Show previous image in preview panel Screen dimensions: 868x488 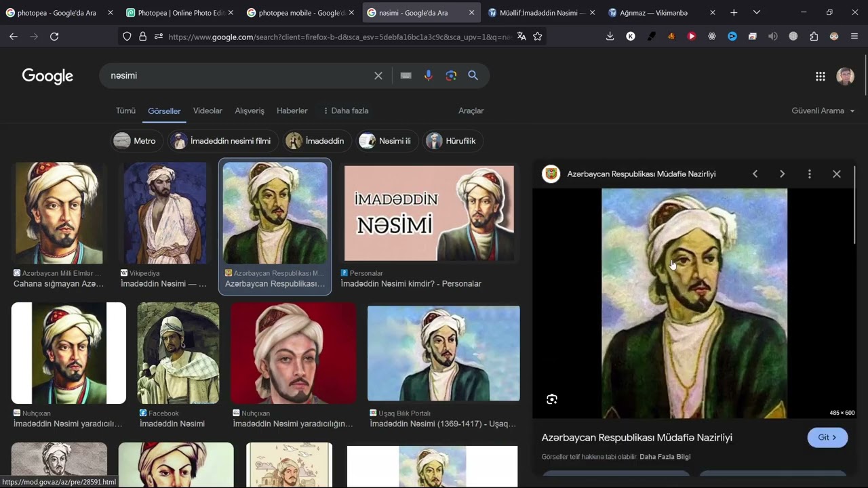click(755, 174)
